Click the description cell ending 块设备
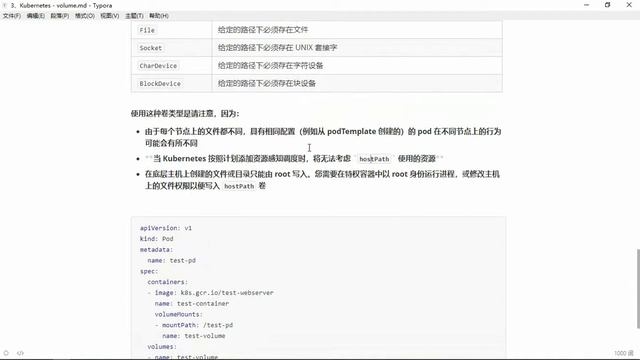This screenshot has height=360, width=640. [357, 83]
